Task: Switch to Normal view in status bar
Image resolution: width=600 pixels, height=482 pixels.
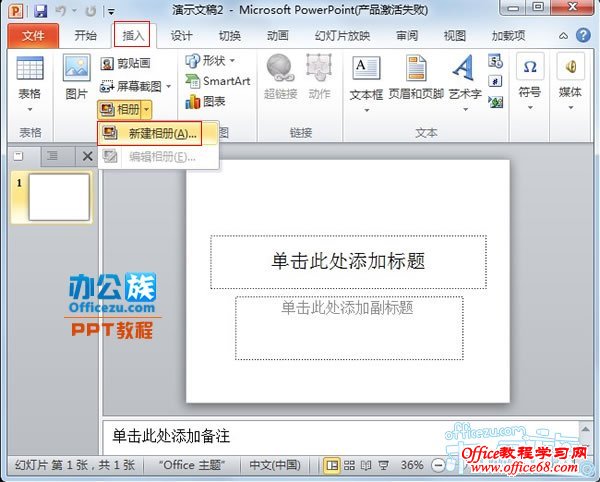Action: tap(332, 466)
